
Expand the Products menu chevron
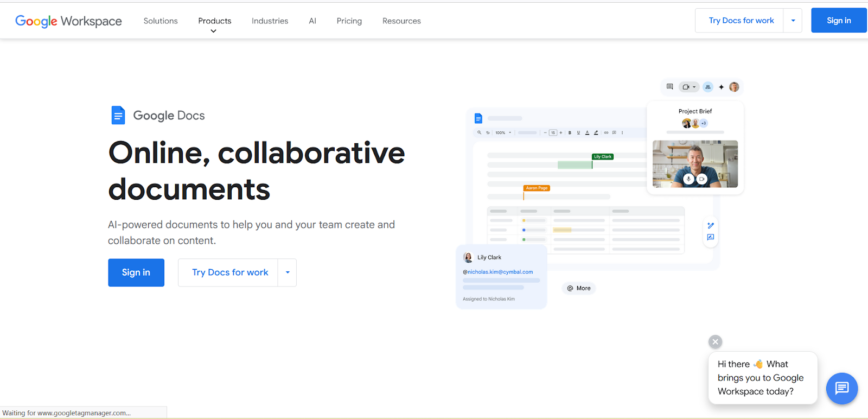(x=214, y=31)
